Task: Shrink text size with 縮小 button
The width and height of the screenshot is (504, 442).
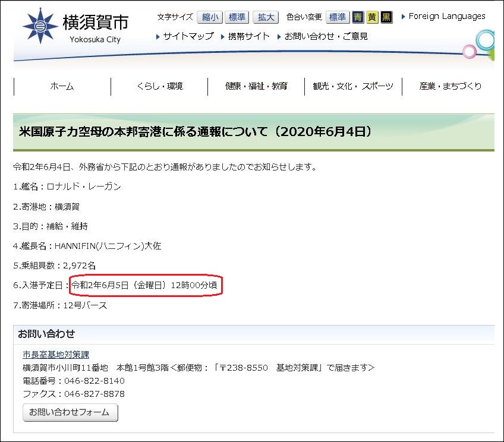Action: (x=209, y=17)
